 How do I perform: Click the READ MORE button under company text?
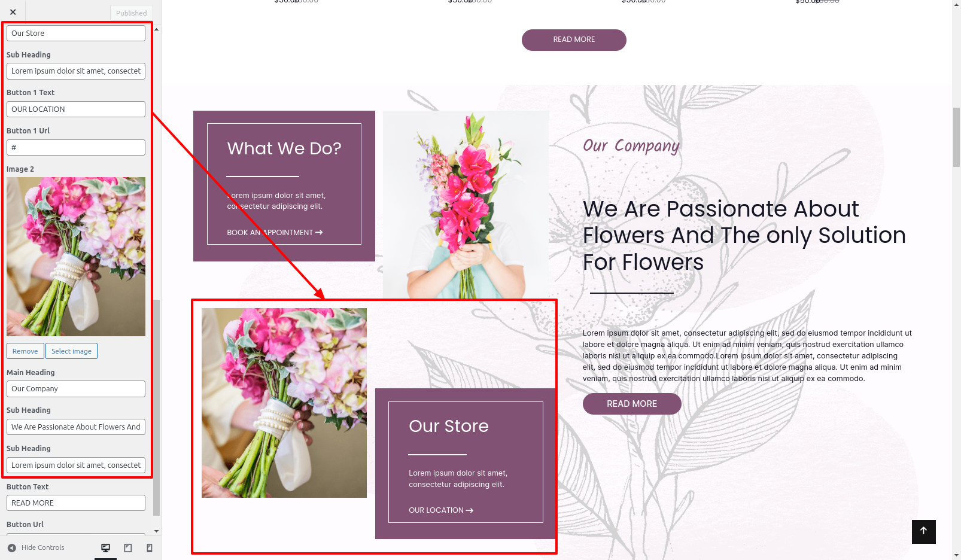coord(632,404)
